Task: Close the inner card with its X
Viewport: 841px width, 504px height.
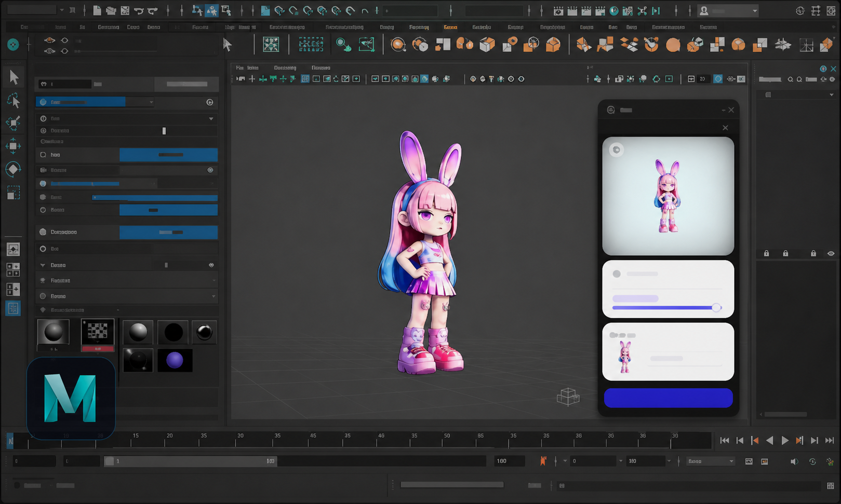Action: 725,128
